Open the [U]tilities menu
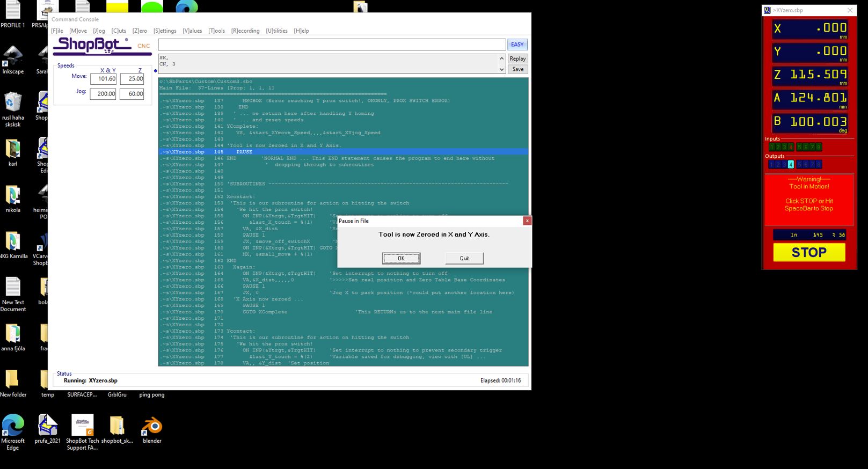The image size is (868, 469). tap(276, 31)
